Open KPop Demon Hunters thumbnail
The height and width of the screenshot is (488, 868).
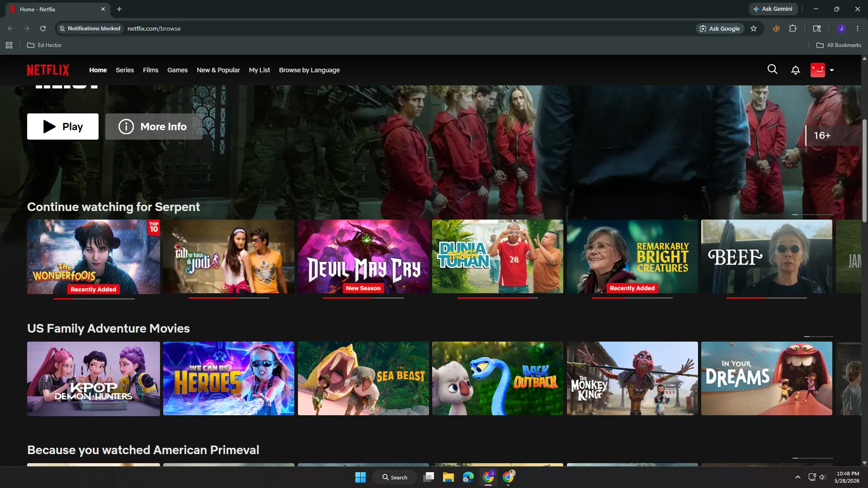pos(93,379)
